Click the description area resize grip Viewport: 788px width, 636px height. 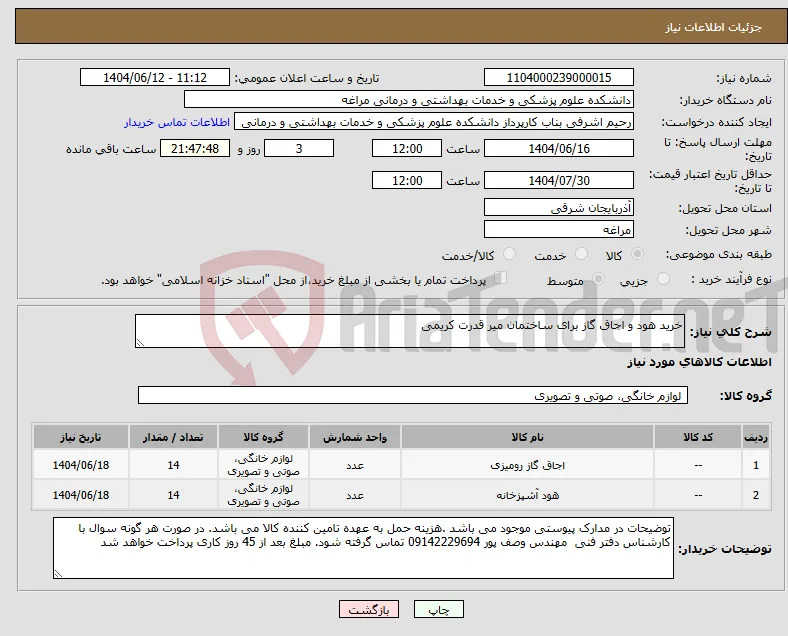[140, 343]
